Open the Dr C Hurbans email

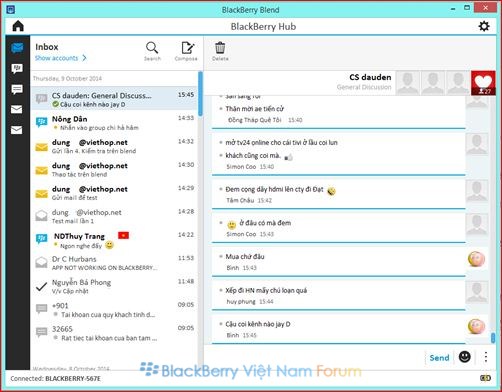pyautogui.click(x=115, y=263)
